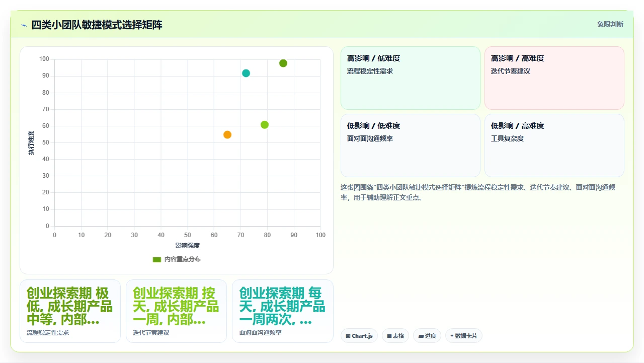The image size is (644, 363).
Task: Click the 100 y-axis tick label
Action: [x=44, y=59]
